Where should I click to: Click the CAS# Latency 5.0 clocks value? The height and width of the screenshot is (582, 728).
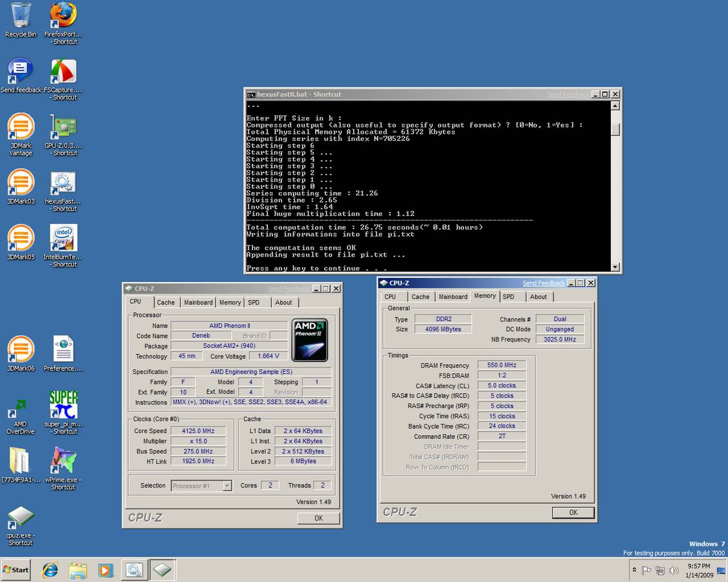(502, 385)
